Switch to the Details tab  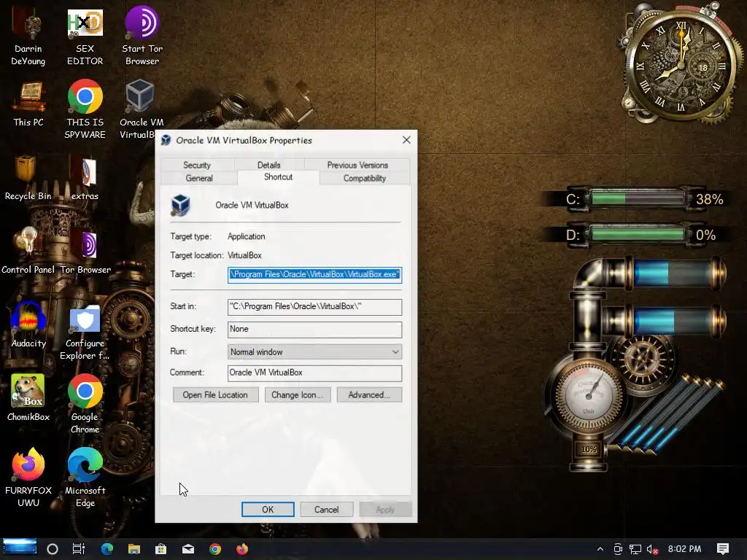pyautogui.click(x=268, y=165)
